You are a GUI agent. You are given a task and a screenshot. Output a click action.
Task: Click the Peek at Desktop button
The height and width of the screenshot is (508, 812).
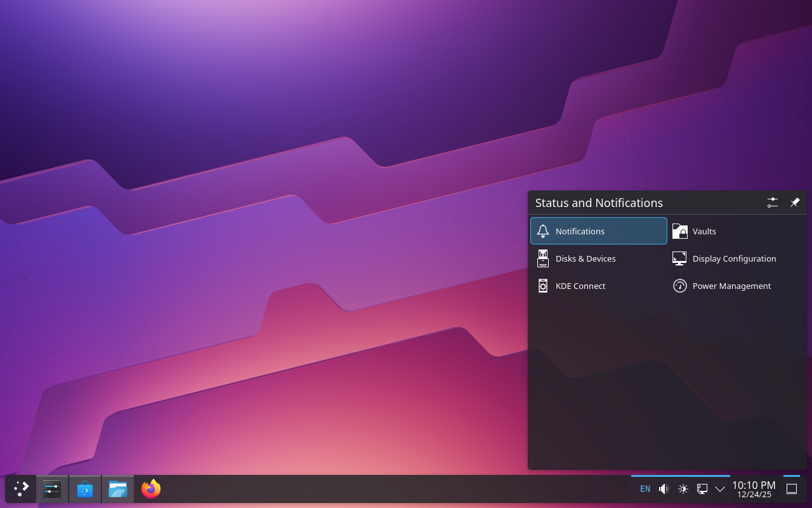point(792,489)
